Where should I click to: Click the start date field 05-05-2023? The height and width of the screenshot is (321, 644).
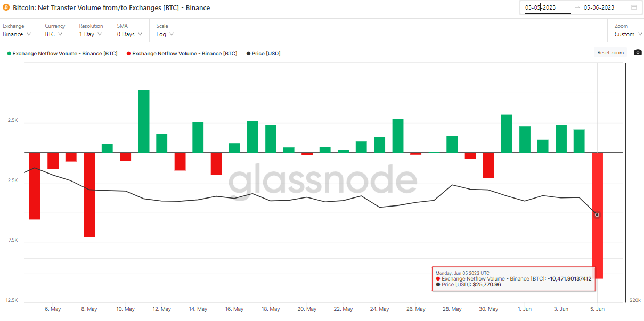(x=540, y=7)
